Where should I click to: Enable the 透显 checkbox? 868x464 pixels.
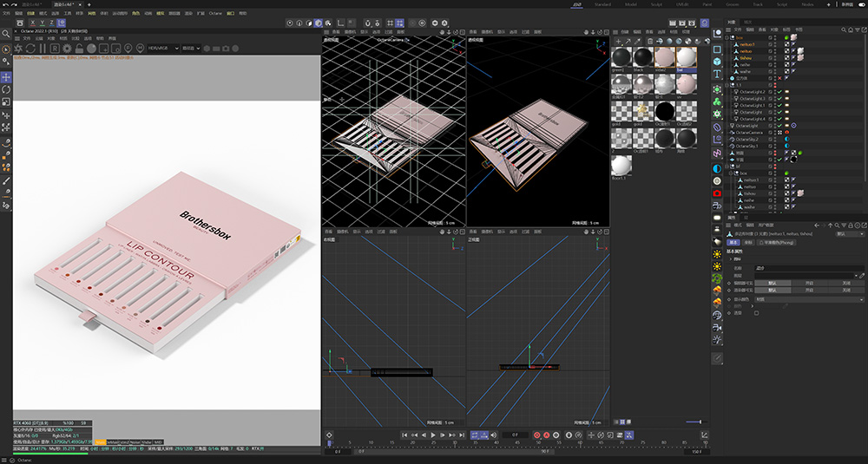(x=756, y=313)
